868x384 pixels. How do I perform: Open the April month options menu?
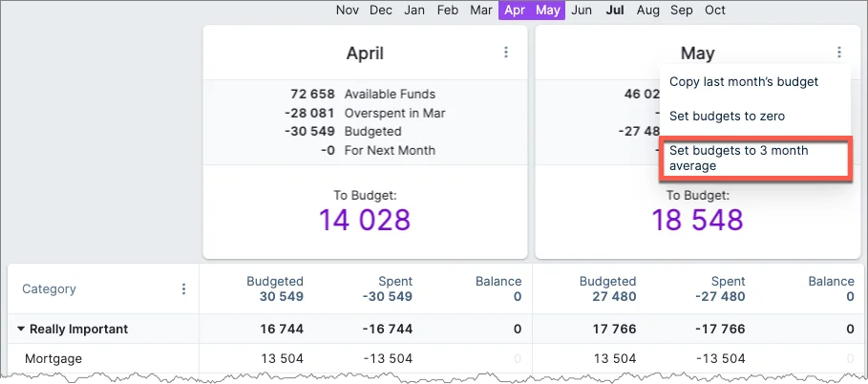click(x=506, y=53)
